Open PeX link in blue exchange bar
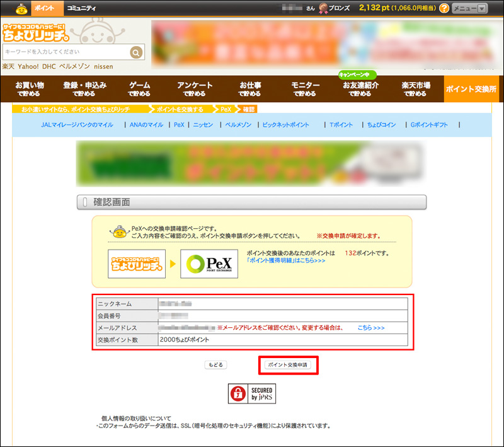 pos(179,125)
